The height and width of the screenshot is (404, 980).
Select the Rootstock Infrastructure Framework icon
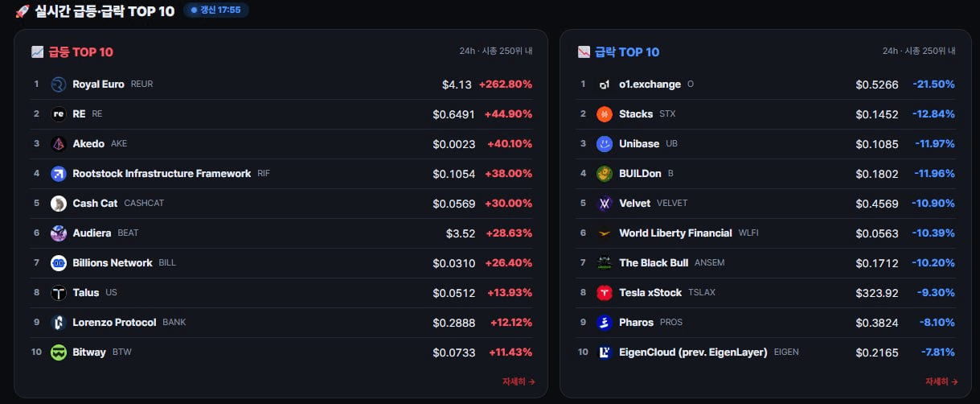click(x=59, y=174)
